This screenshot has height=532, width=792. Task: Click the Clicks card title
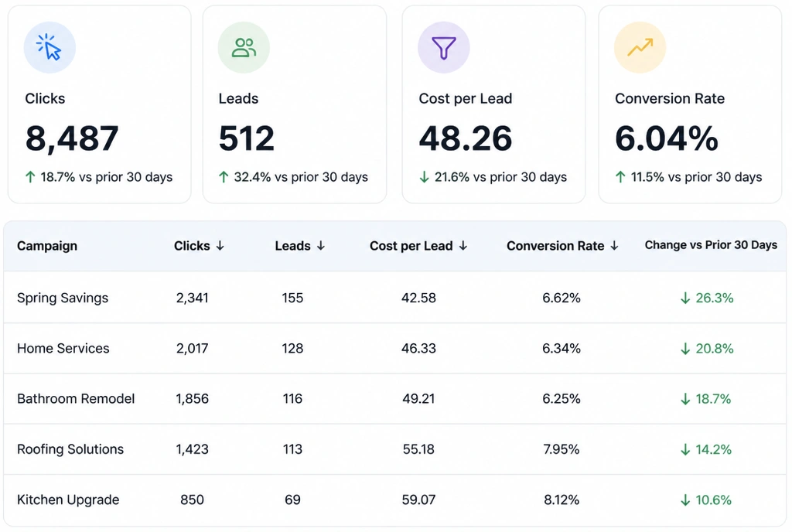click(45, 98)
